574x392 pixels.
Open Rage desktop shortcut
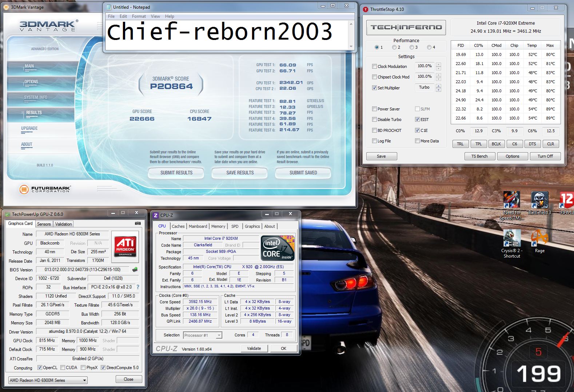[539, 241]
